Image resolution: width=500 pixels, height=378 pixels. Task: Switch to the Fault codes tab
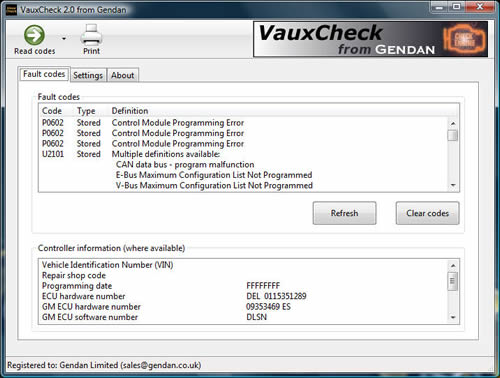coord(44,74)
